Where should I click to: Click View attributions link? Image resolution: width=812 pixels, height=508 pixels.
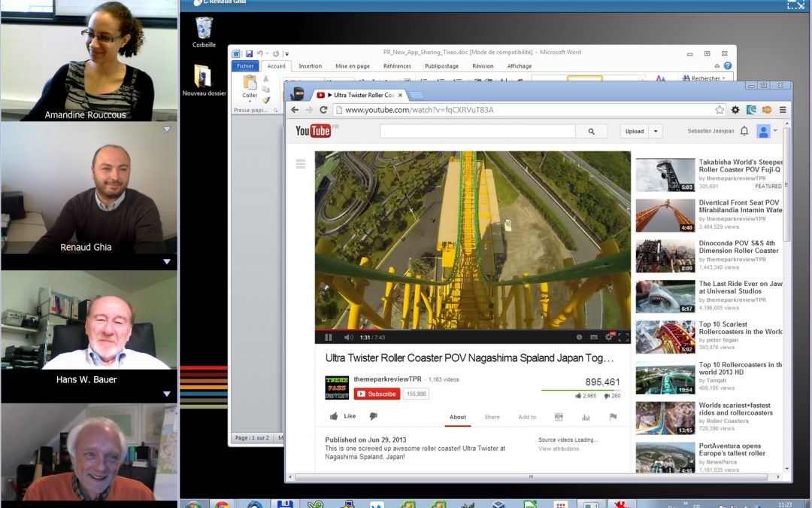tap(559, 449)
